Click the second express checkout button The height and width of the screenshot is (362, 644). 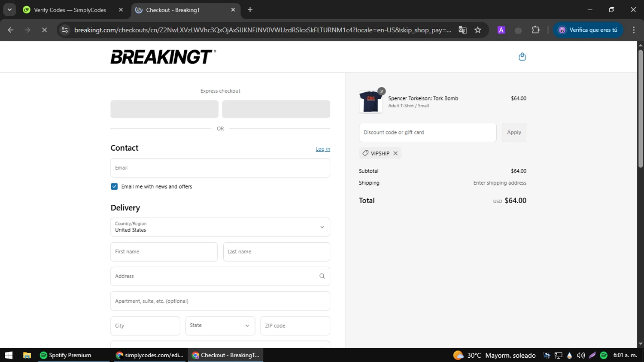point(276,109)
